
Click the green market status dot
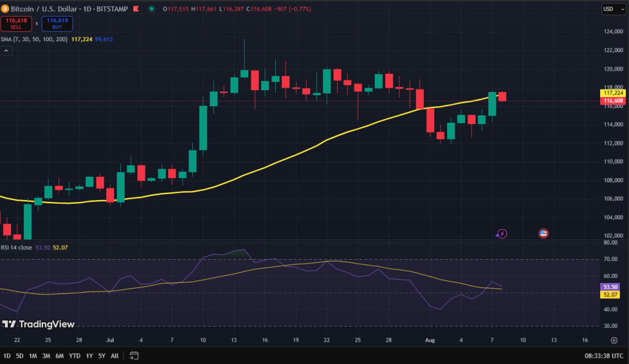152,8
